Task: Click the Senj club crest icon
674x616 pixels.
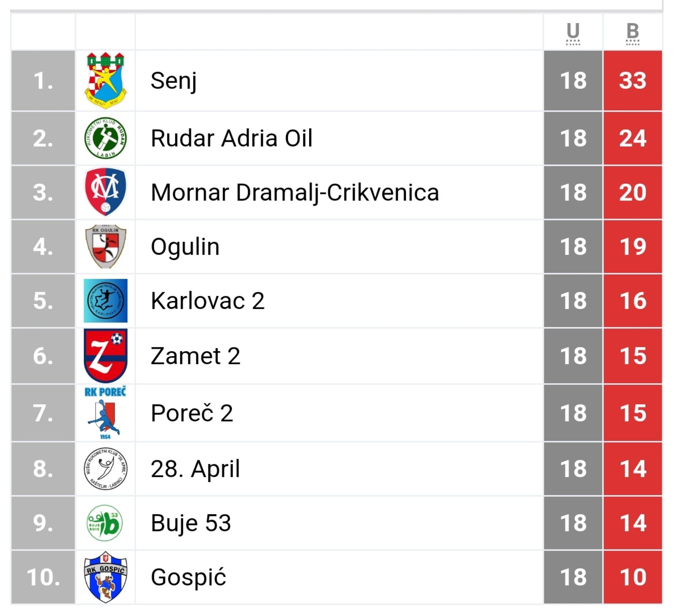Action: coord(105,80)
